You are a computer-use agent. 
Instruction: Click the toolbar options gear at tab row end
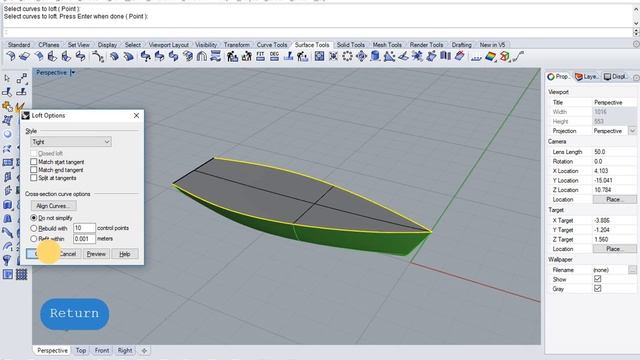636,44
